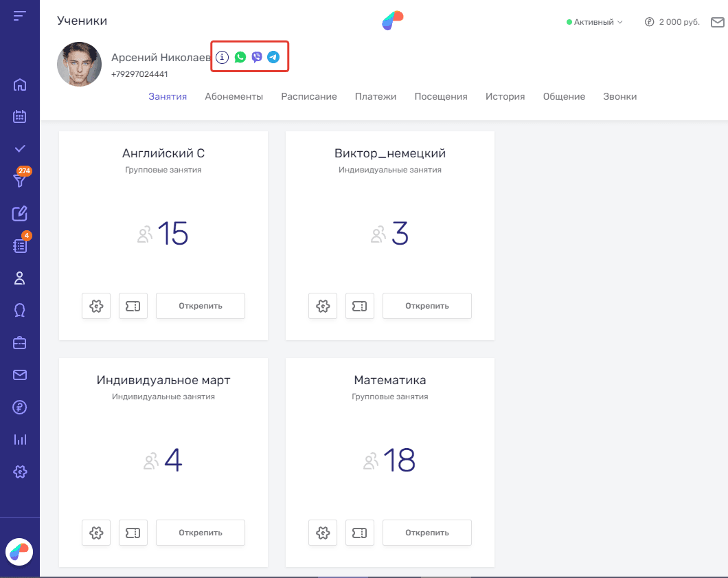Open settings gear on Английский С card

pos(96,306)
